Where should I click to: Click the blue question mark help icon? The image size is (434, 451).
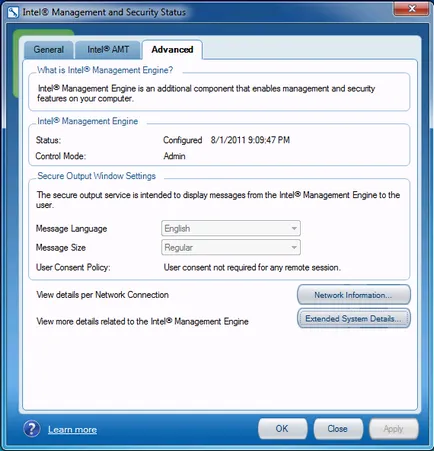coord(32,429)
